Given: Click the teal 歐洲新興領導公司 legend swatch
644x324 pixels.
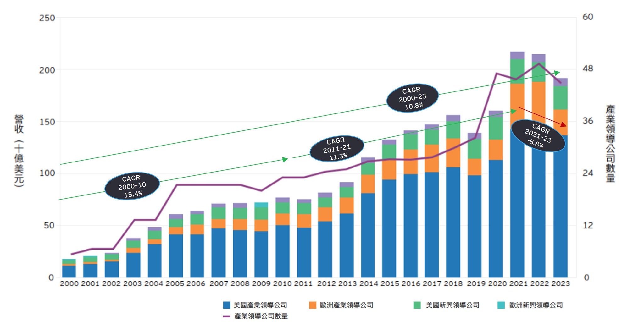Looking at the screenshot, I should click(501, 305).
